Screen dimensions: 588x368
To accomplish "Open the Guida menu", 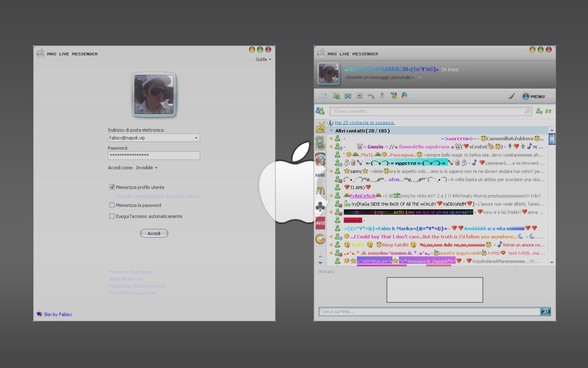I will 263,59.
